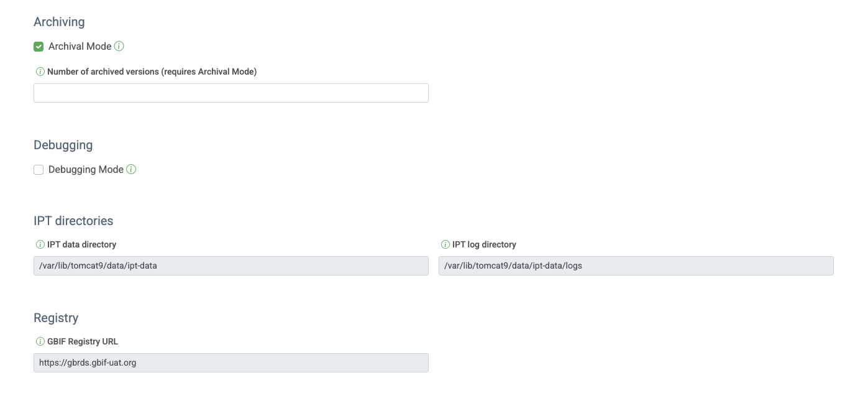Click the IPT data directory path field

click(231, 266)
